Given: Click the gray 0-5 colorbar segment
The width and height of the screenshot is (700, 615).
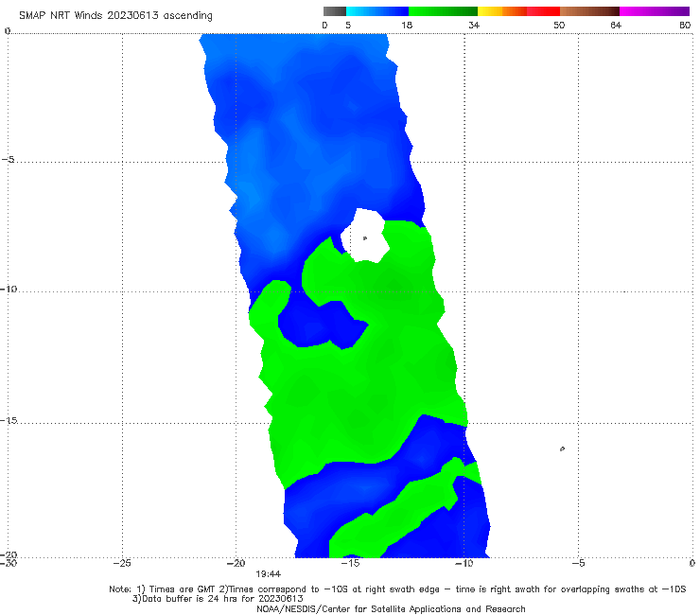Looking at the screenshot, I should coord(334,11).
